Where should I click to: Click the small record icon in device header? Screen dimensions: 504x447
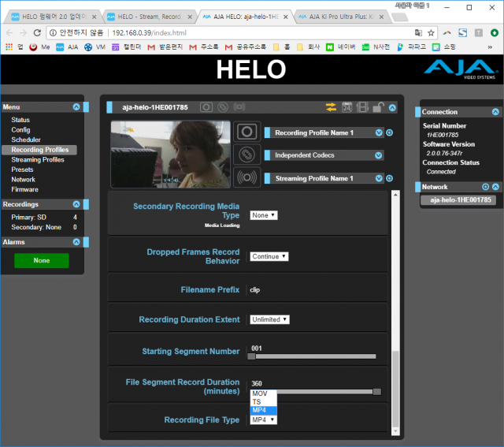coord(206,107)
